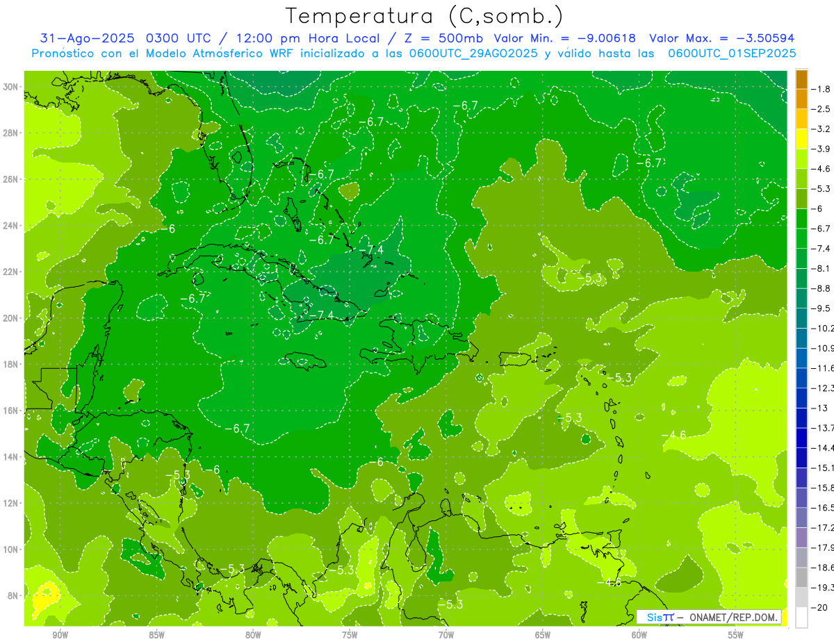Viewport: 834px width, 644px height.
Task: Click the "22N" latitude axis label
Action: (x=11, y=272)
